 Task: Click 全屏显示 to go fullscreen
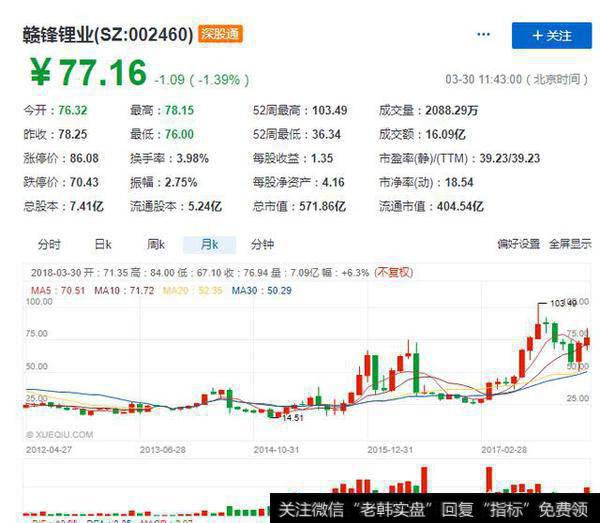tap(570, 244)
